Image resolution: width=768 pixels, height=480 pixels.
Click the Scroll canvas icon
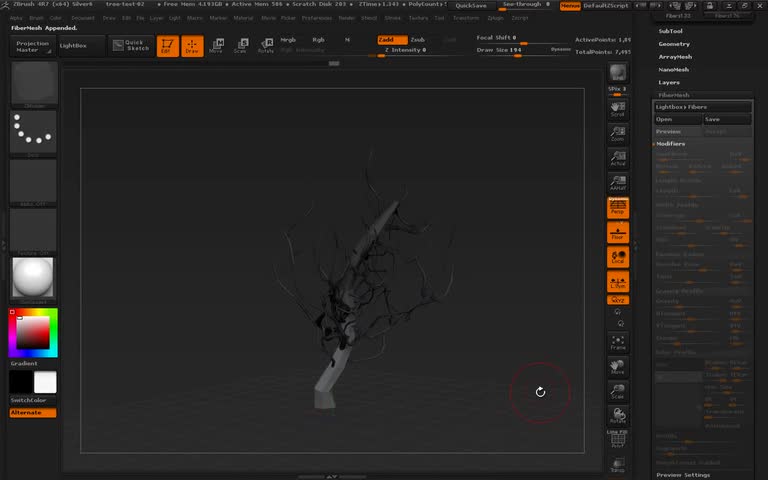pos(618,108)
